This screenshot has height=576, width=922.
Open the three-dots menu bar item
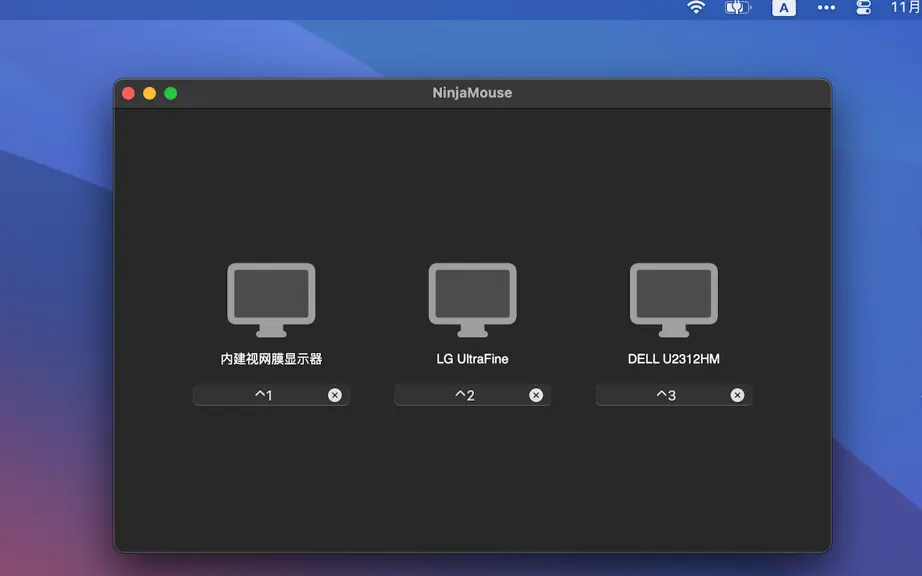coord(826,8)
